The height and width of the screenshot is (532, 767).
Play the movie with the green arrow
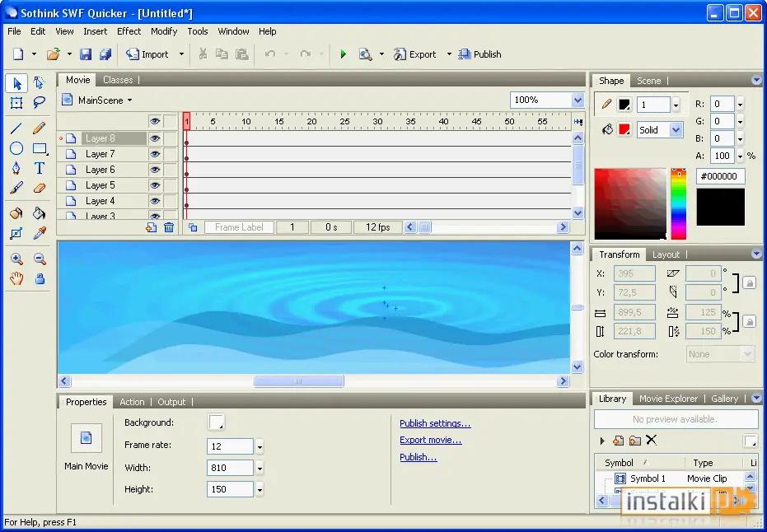[x=343, y=54]
